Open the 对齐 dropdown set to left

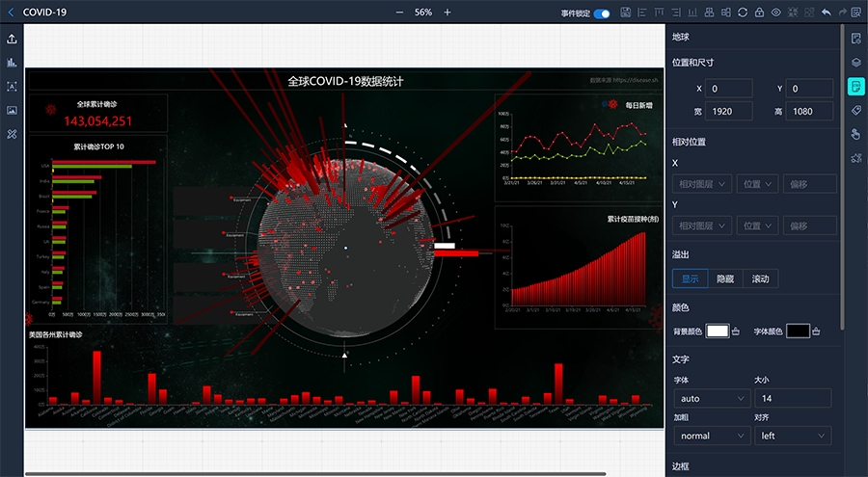click(x=793, y=437)
